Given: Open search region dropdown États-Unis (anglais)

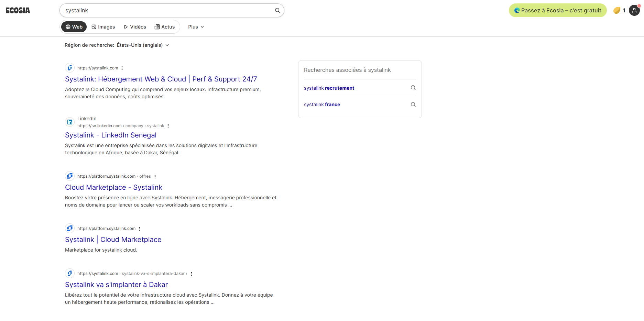Looking at the screenshot, I should pos(143,45).
